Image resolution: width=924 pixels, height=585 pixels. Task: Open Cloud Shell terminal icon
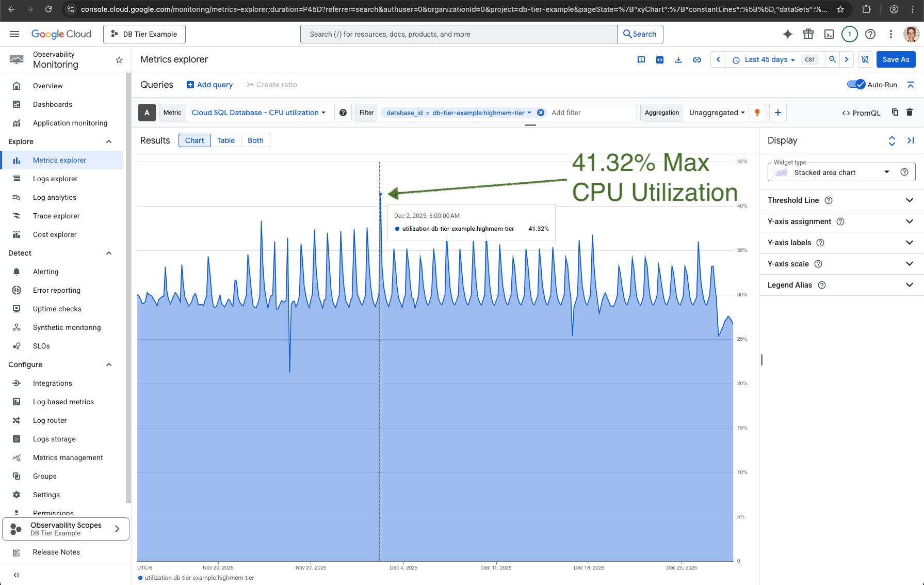point(829,34)
